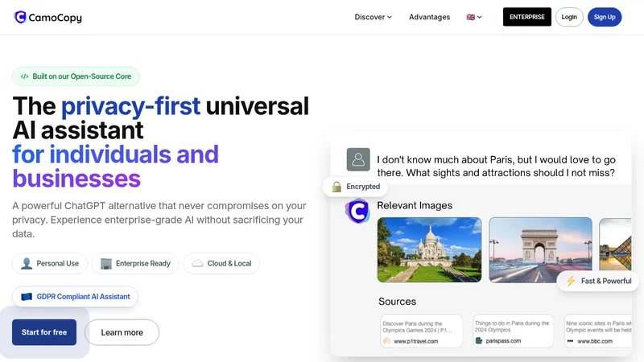Click the GDPR Compliant AI Assistant badge
The width and height of the screenshot is (644, 362).
coord(75,296)
